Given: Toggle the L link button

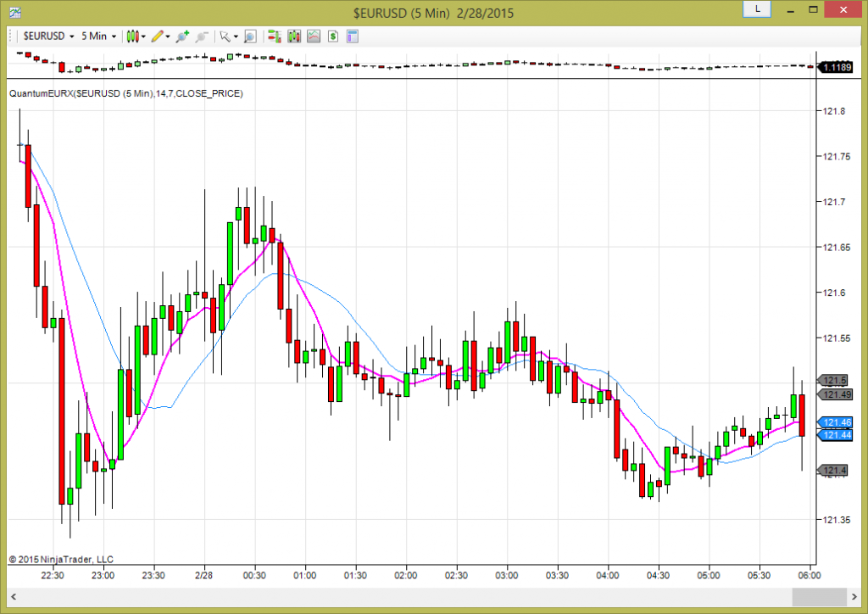Looking at the screenshot, I should [x=755, y=9].
